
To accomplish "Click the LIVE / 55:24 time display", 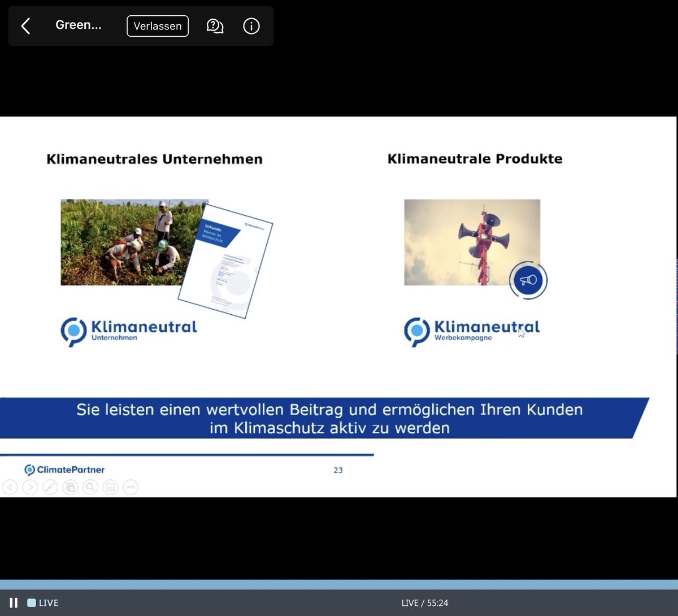I will 425,603.
